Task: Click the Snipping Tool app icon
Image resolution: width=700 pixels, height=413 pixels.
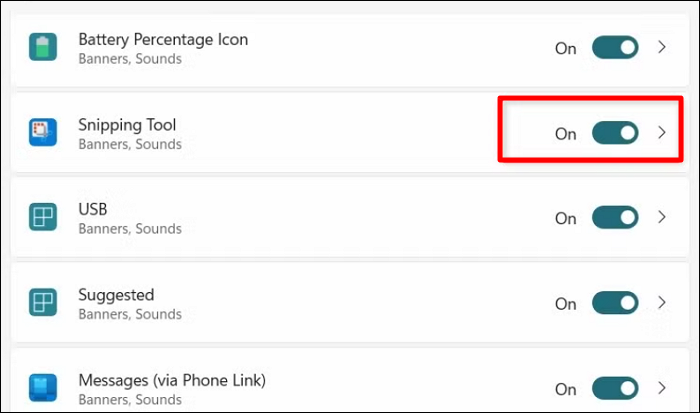Action: (x=43, y=133)
